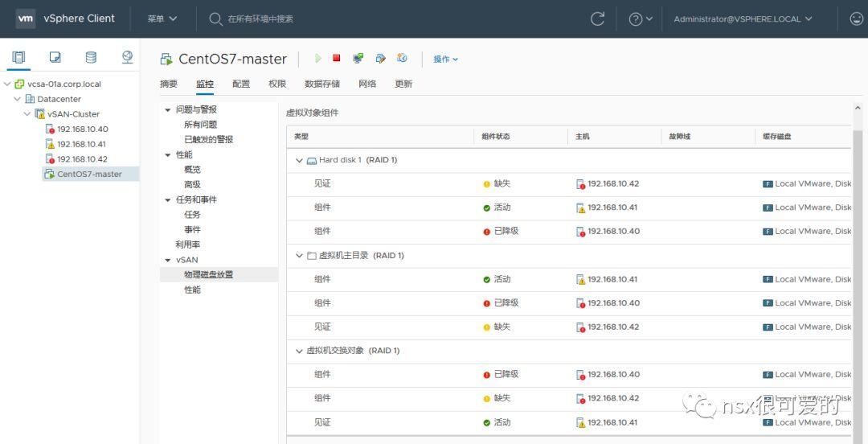Open 所有问题 in side menu
This screenshot has width=868, height=444.
[200, 125]
